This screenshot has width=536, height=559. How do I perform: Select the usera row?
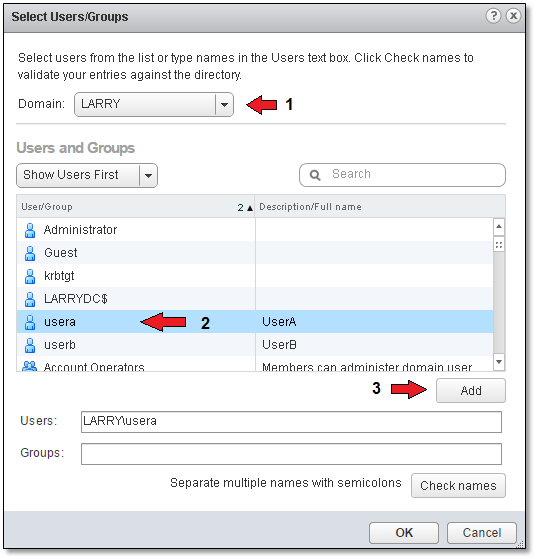click(x=255, y=322)
